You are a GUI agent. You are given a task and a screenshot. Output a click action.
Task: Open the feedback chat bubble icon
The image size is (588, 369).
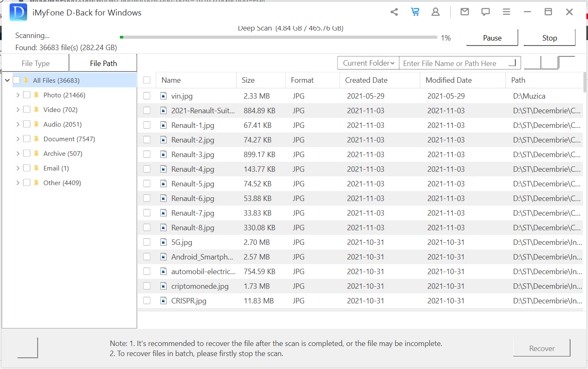[485, 12]
